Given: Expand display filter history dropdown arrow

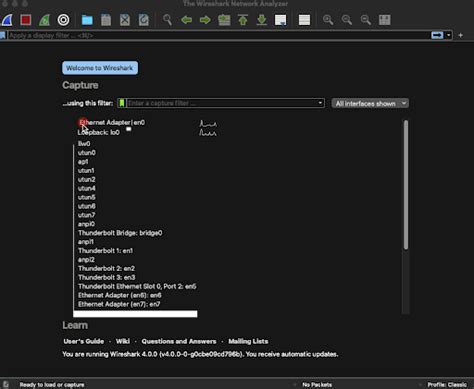Looking at the screenshot, I should click(x=449, y=35).
